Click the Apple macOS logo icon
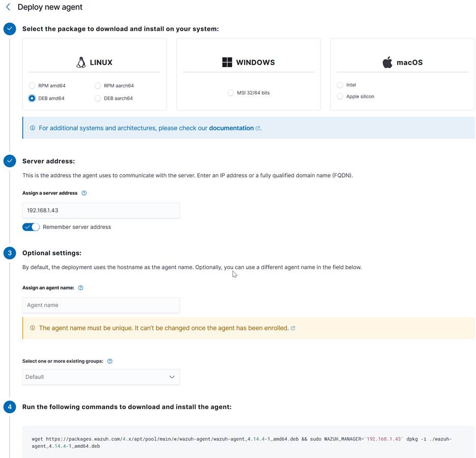Screen dimensions: 476x458 click(x=388, y=63)
